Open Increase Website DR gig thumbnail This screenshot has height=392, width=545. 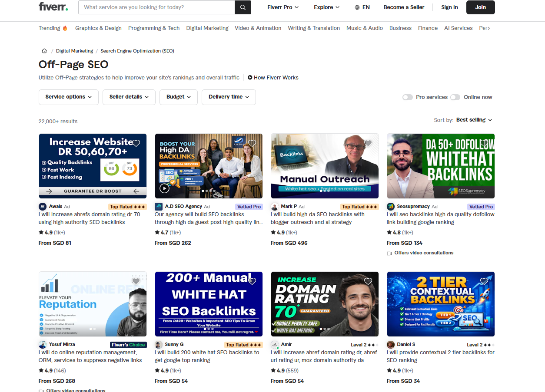point(93,166)
